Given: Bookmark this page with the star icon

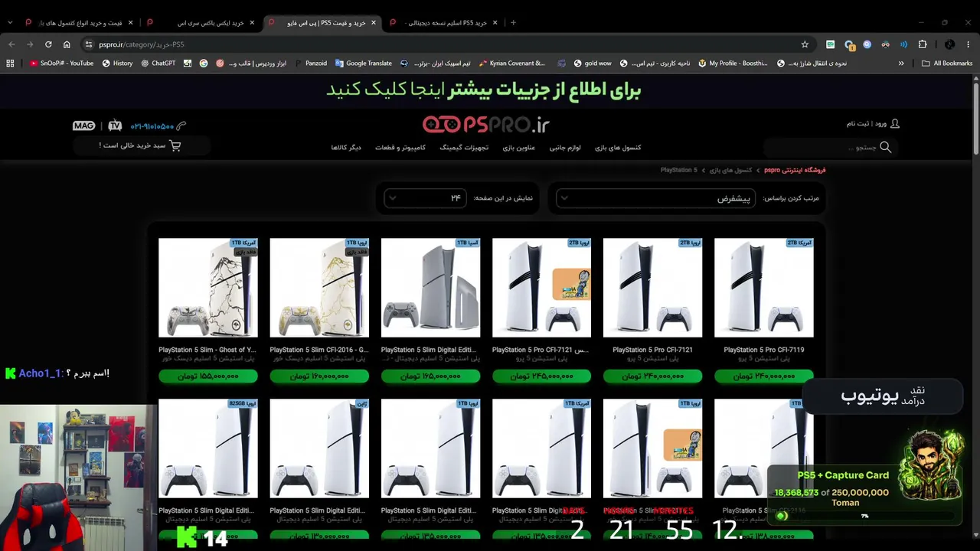Looking at the screenshot, I should tap(805, 44).
